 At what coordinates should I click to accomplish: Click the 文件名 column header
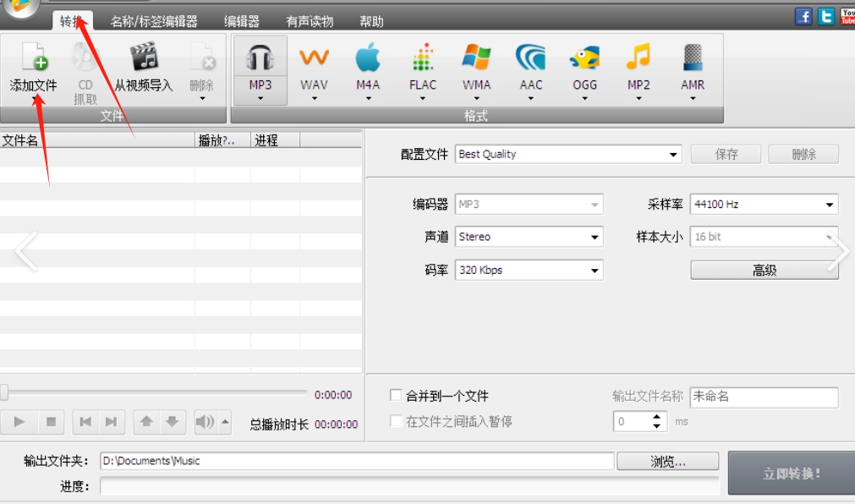pyautogui.click(x=97, y=140)
